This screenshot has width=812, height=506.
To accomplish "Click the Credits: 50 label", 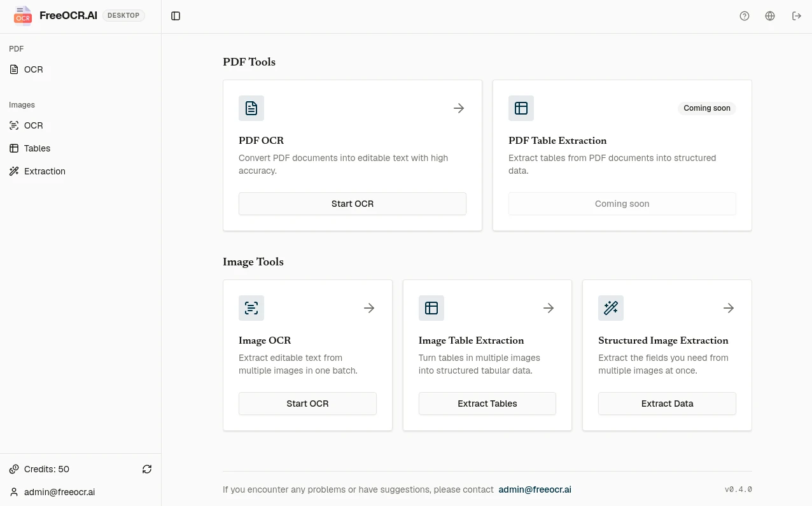I will click(x=46, y=469).
